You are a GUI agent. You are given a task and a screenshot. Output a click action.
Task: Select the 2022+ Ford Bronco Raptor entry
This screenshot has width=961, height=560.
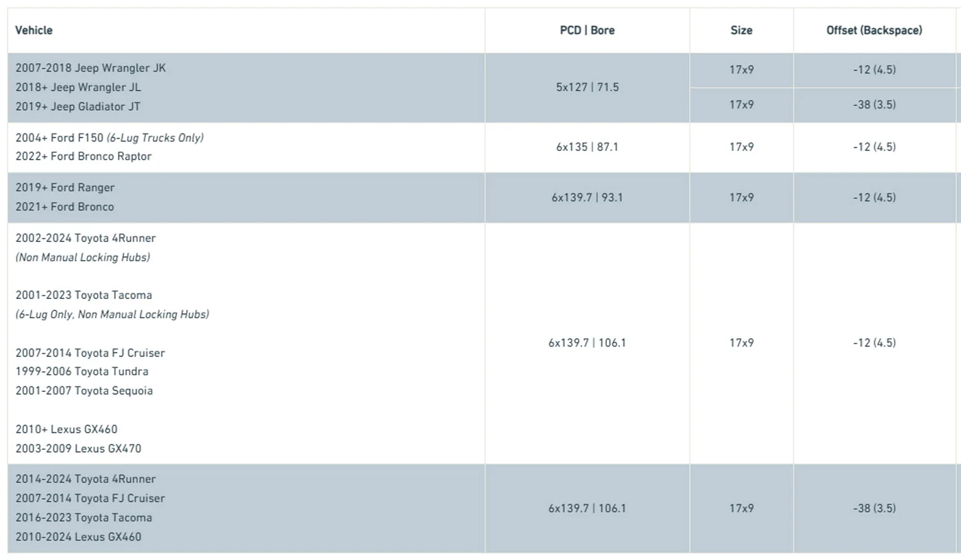click(x=83, y=156)
